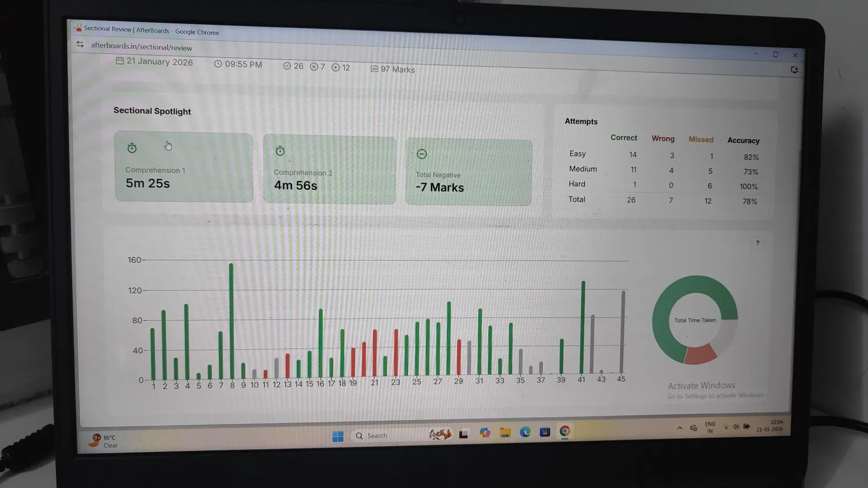Click the minus circle icon in Total Negative card
Image resolution: width=868 pixels, height=488 pixels.
(x=422, y=154)
